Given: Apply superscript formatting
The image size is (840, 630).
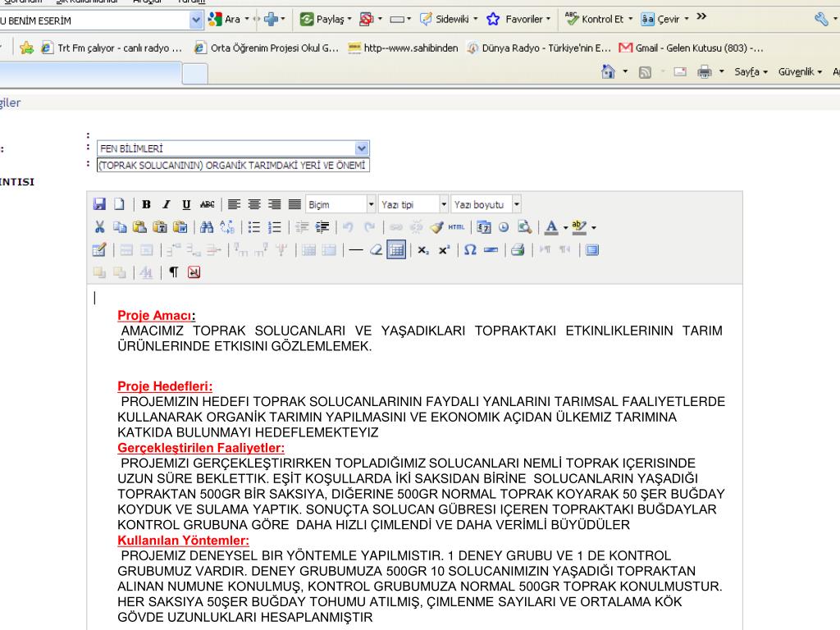Looking at the screenshot, I should coord(444,250).
